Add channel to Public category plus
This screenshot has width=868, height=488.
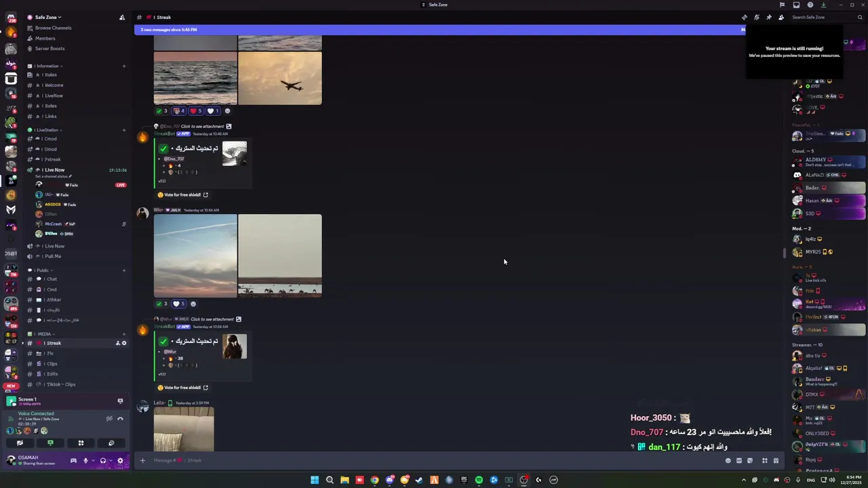[x=124, y=270]
